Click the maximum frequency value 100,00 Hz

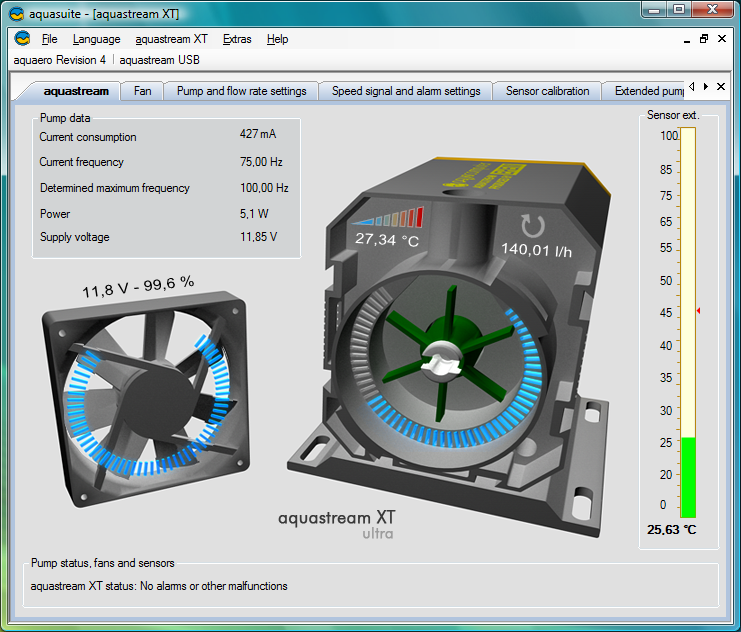pos(264,188)
